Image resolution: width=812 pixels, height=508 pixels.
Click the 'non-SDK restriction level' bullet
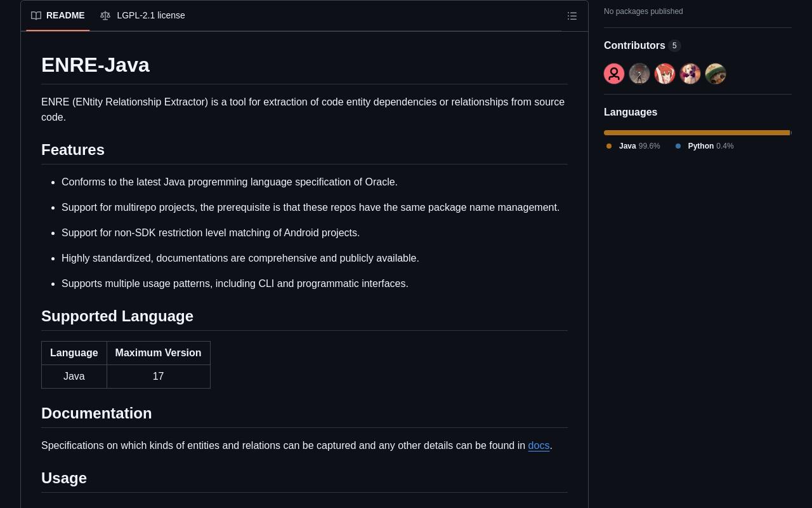[211, 233]
